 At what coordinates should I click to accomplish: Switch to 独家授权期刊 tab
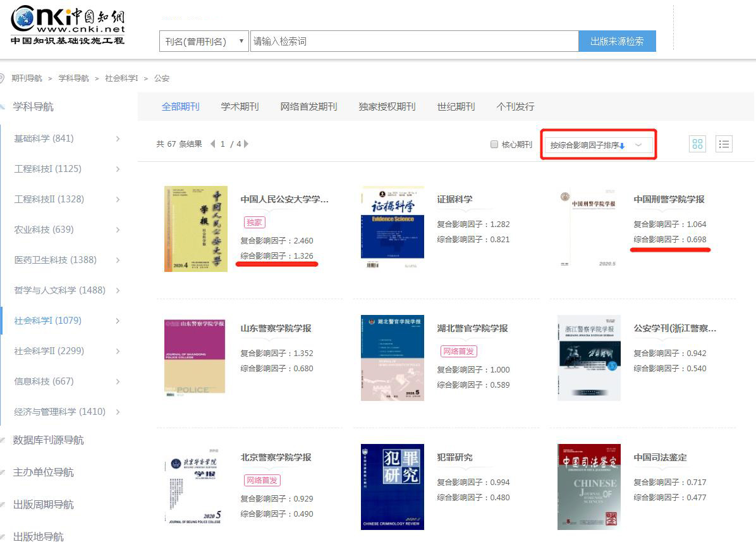(387, 107)
